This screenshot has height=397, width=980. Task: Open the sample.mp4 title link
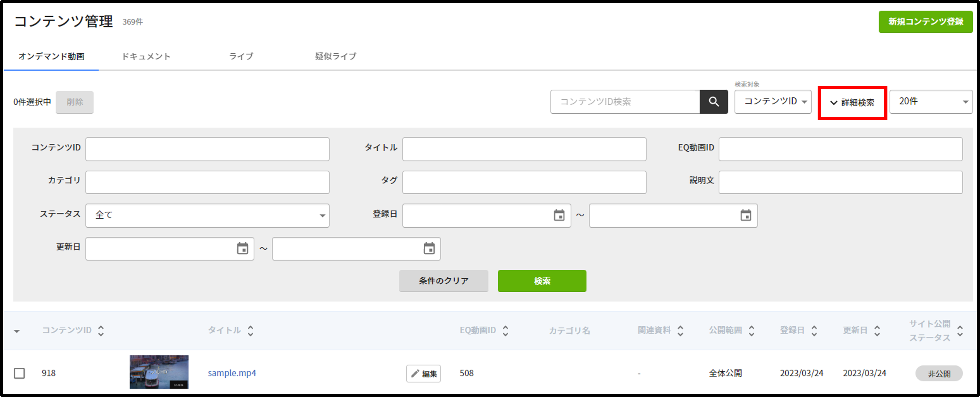point(232,373)
